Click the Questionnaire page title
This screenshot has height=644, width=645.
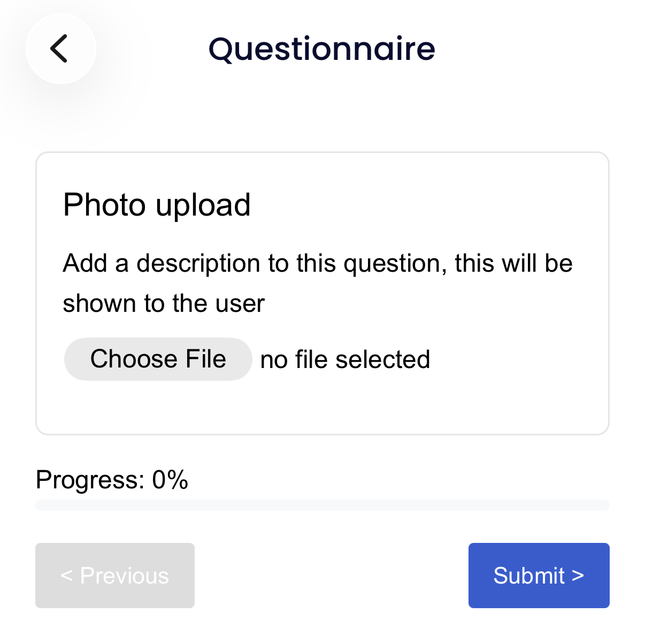tap(322, 49)
